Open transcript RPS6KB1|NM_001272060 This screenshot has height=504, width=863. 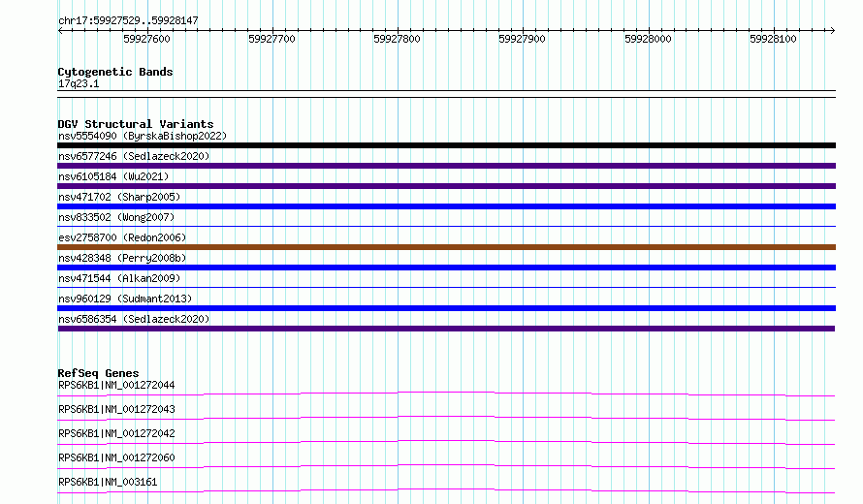[116, 457]
